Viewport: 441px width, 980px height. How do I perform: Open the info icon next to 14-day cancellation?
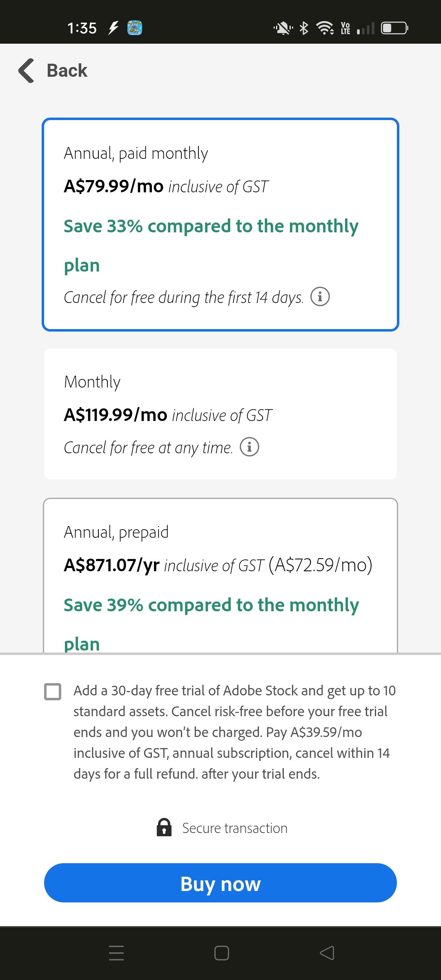click(321, 297)
